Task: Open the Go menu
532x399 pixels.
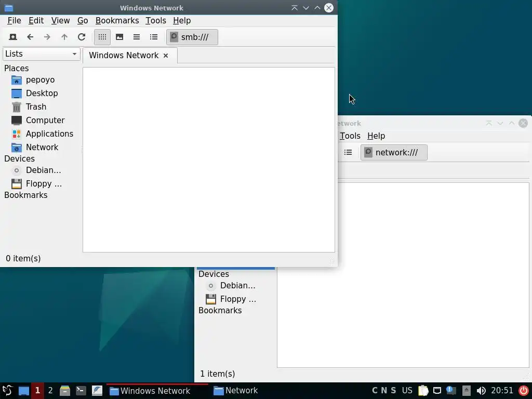Action: 83,21
